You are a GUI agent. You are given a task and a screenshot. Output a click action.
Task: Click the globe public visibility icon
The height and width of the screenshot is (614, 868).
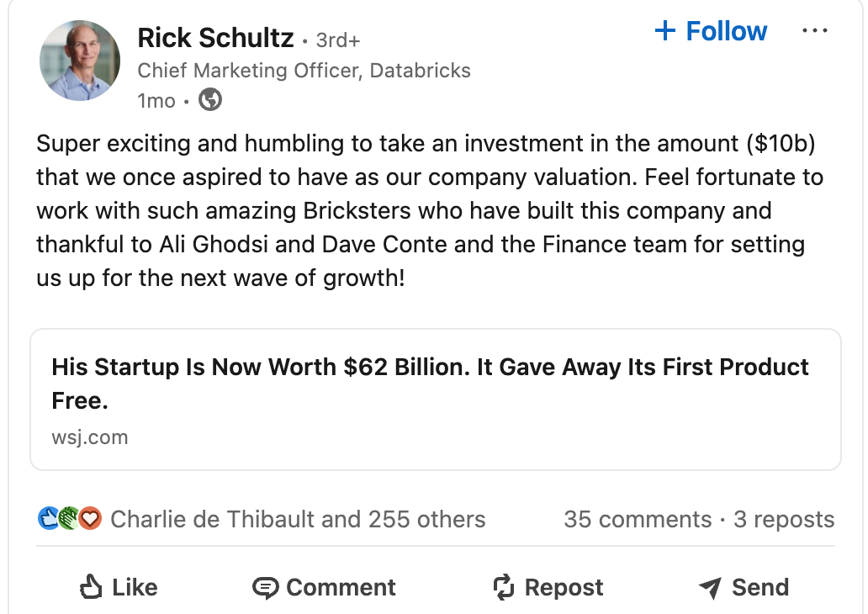[x=209, y=100]
